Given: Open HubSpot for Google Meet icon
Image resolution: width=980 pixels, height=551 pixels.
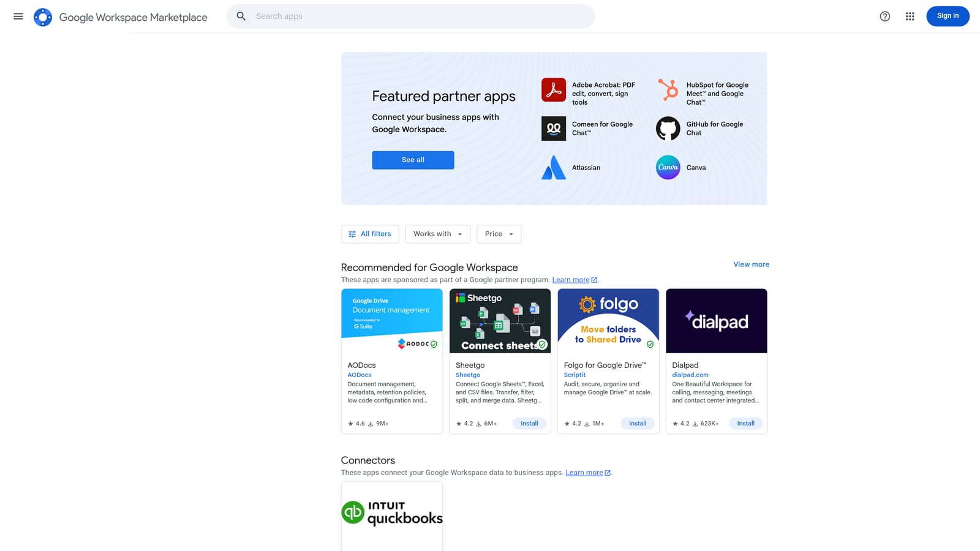Looking at the screenshot, I should [668, 90].
